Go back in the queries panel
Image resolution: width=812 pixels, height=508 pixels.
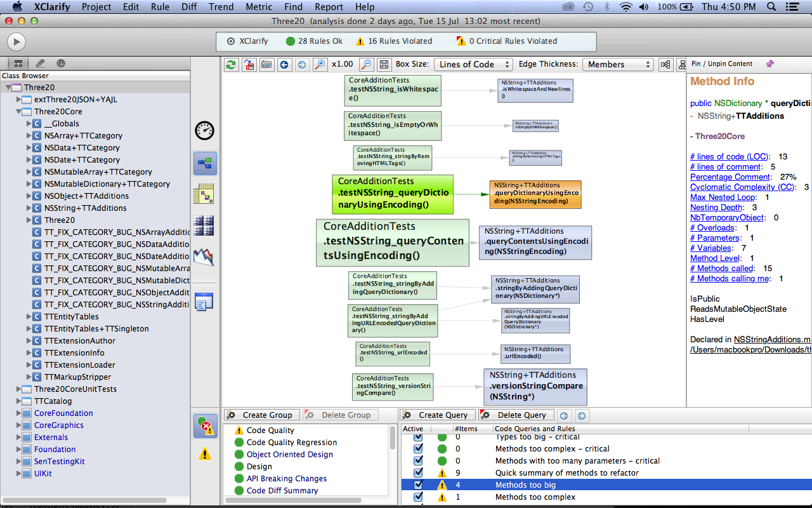[564, 416]
